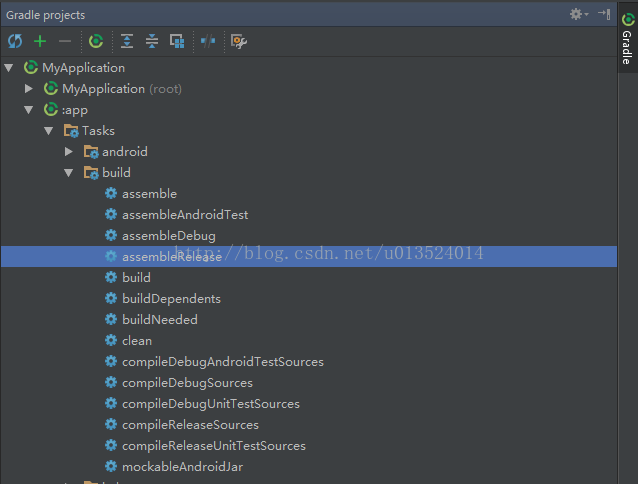Click the build folder icon
Screen dimensions: 638x484
(91, 173)
